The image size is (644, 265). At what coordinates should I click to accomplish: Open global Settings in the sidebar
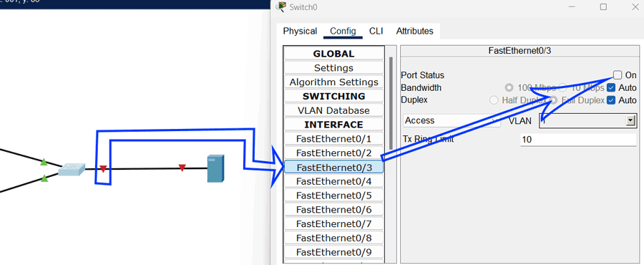(x=333, y=68)
